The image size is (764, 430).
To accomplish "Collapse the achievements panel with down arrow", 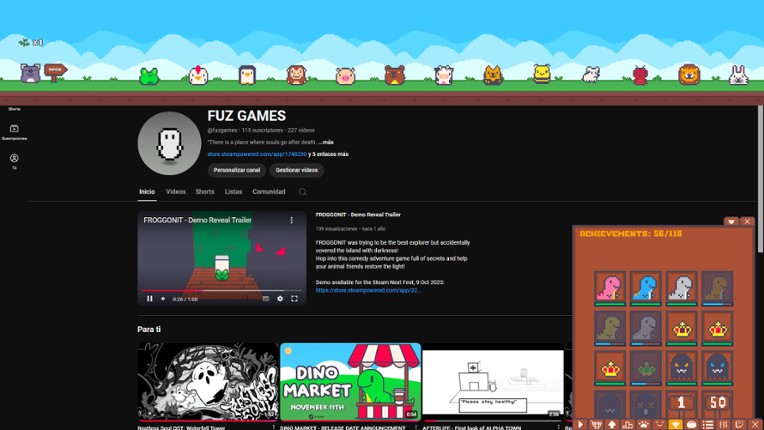I will pyautogui.click(x=731, y=222).
